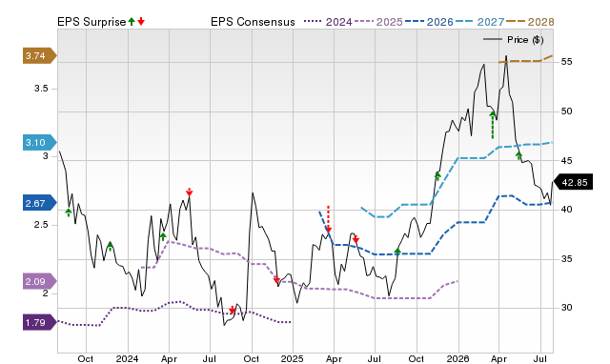Image resolution: width=610 pixels, height=364 pixels.
Task: Click the 3.10 estimate value tag
Action: point(40,143)
